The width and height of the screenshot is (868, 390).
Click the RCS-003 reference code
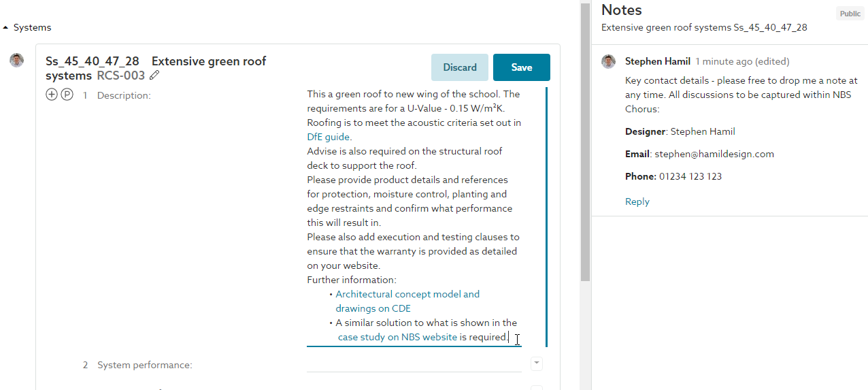(x=121, y=76)
